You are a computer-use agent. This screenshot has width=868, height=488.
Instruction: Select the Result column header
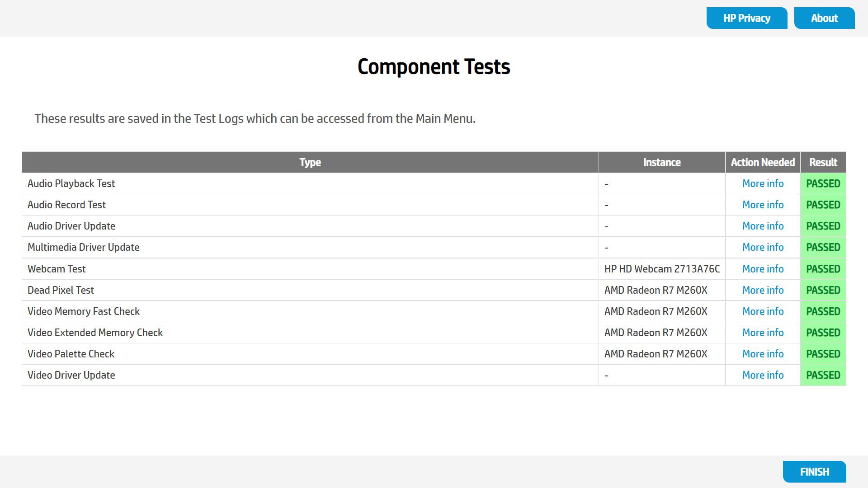(x=823, y=162)
